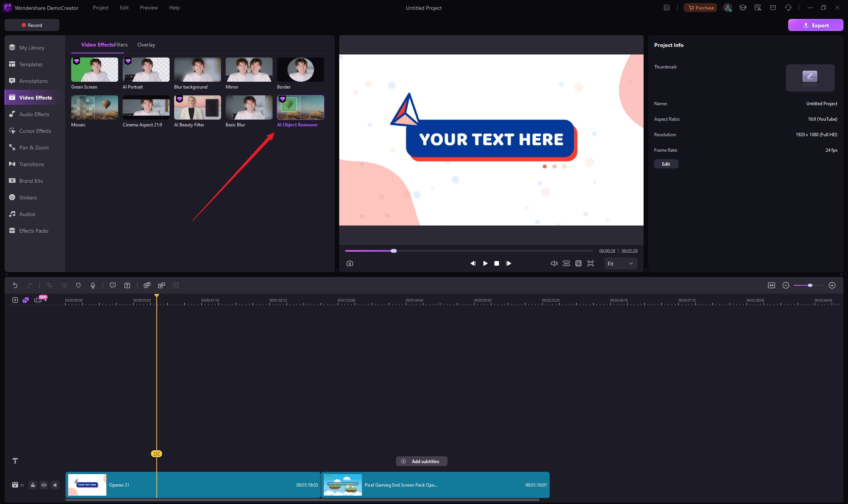Click the Edit button in Project Info
This screenshot has width=848, height=504.
[666, 164]
